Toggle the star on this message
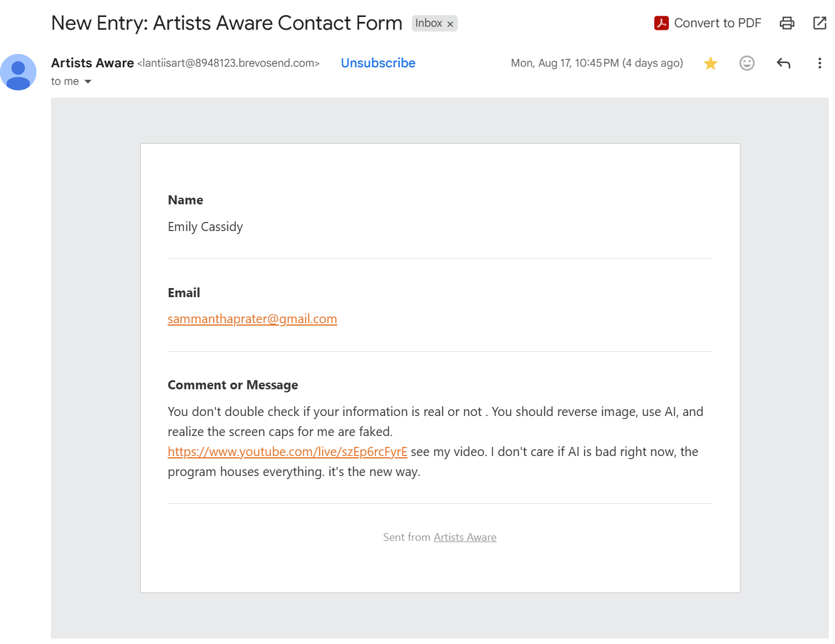The height and width of the screenshot is (644, 835). (711, 63)
